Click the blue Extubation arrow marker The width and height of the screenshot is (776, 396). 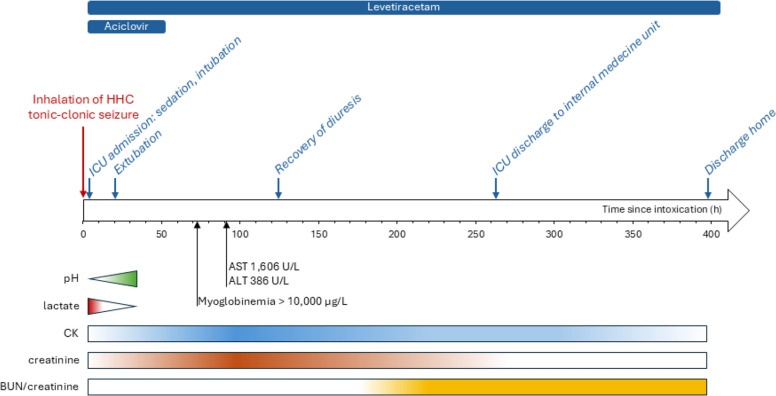pyautogui.click(x=115, y=188)
